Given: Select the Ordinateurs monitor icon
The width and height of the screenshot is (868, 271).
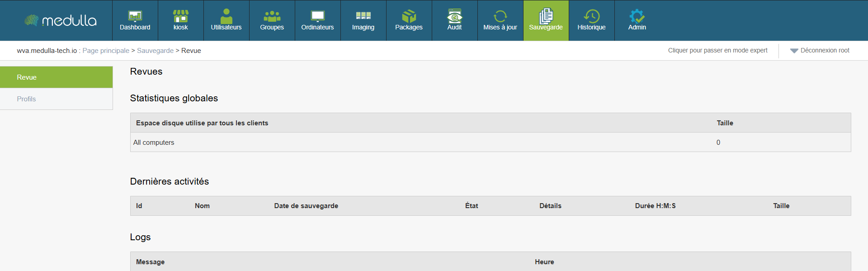Looking at the screenshot, I should (317, 16).
